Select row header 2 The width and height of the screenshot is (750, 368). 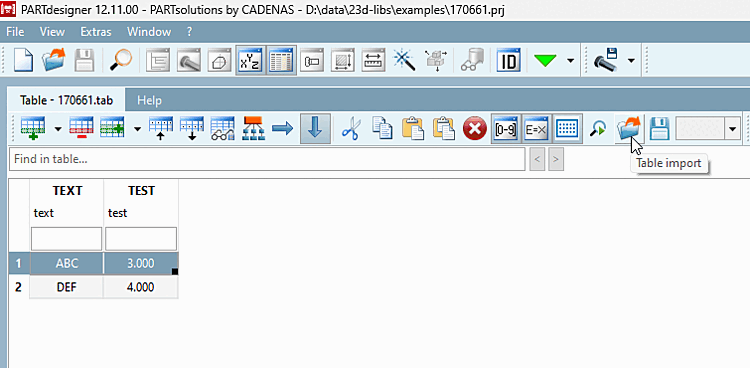pyautogui.click(x=18, y=287)
